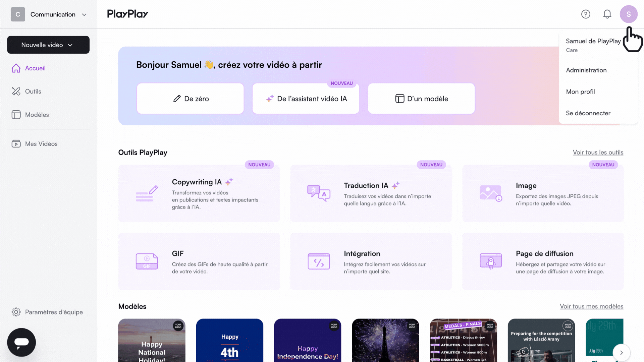Select Mon profil menu entry
644x362 pixels.
(580, 92)
